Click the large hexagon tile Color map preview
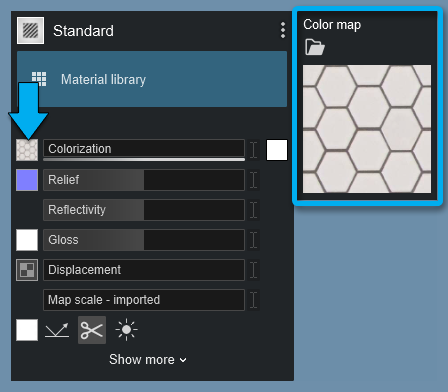This screenshot has height=392, width=448. [367, 129]
